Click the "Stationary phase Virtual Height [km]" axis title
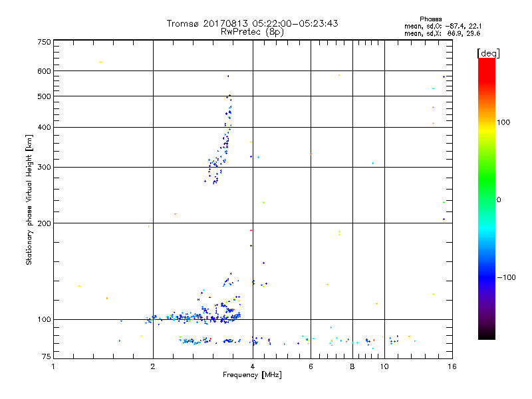 pos(29,200)
